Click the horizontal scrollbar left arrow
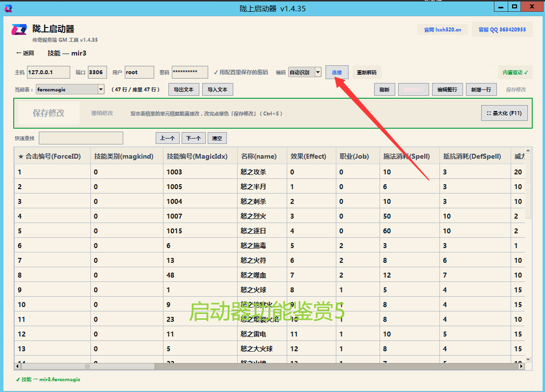545x392 pixels. 17,366
